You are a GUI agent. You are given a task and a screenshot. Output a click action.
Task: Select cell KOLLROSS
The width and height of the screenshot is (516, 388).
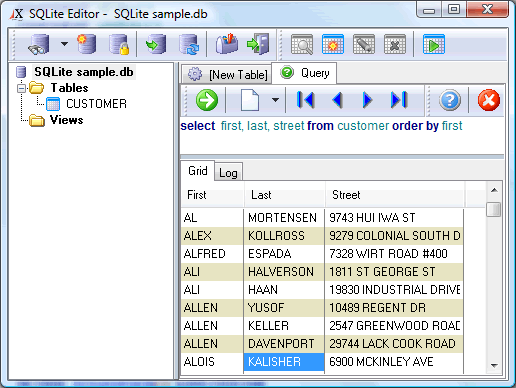(x=284, y=236)
